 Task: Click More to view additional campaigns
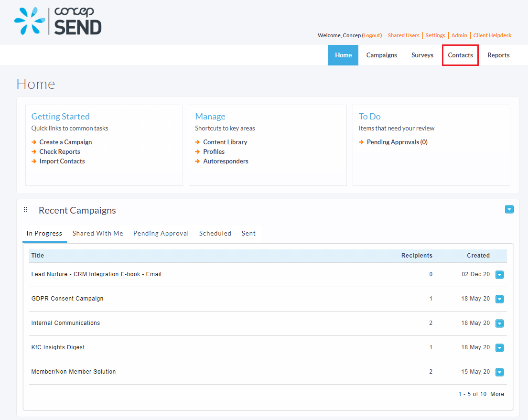497,394
